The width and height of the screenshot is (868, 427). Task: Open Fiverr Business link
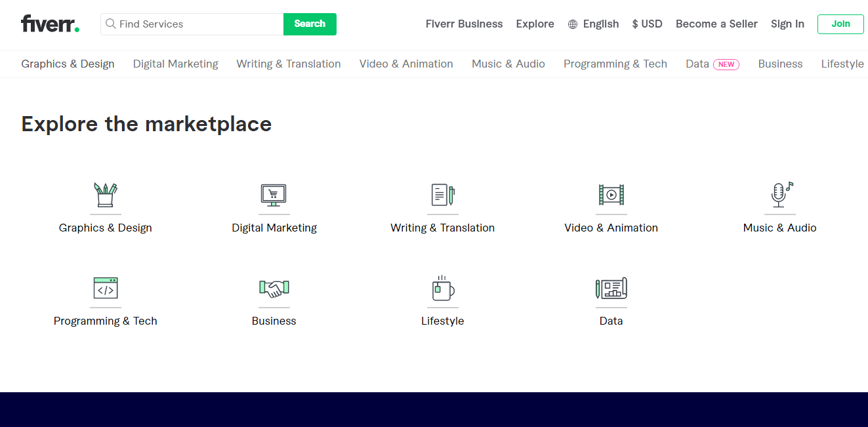pos(464,24)
